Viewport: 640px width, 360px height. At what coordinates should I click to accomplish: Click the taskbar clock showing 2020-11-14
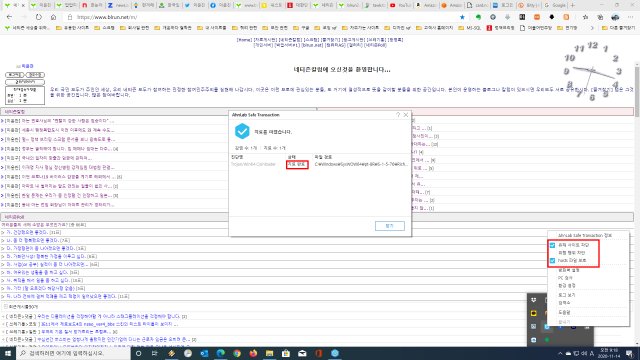pyautogui.click(x=609, y=353)
